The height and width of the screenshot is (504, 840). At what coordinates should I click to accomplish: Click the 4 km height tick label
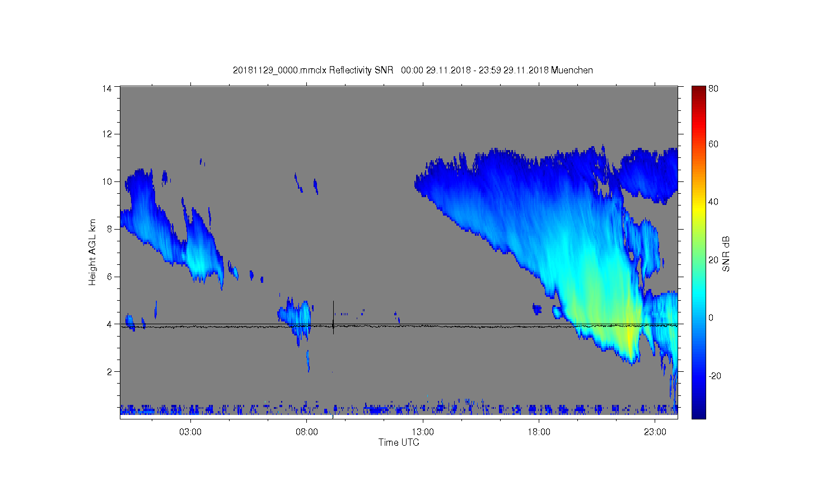pos(110,324)
